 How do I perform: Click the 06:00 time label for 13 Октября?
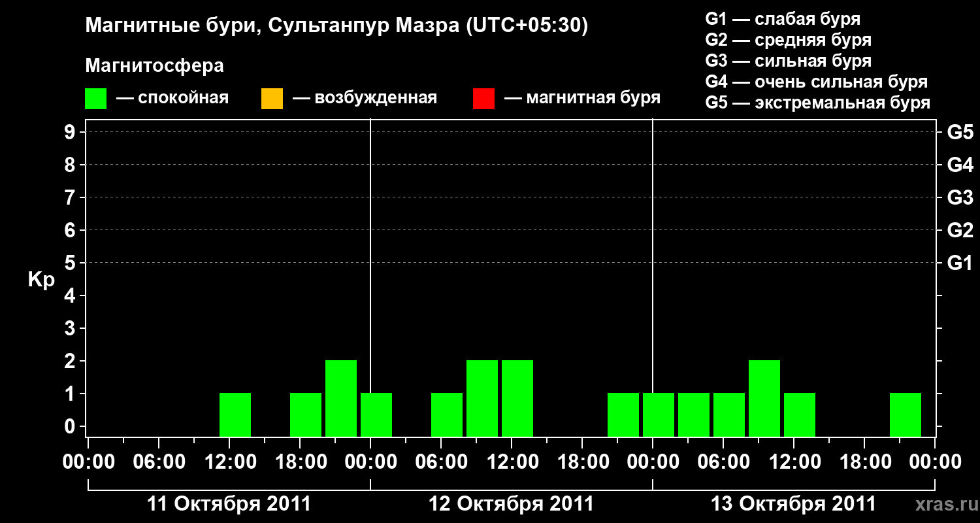723,462
